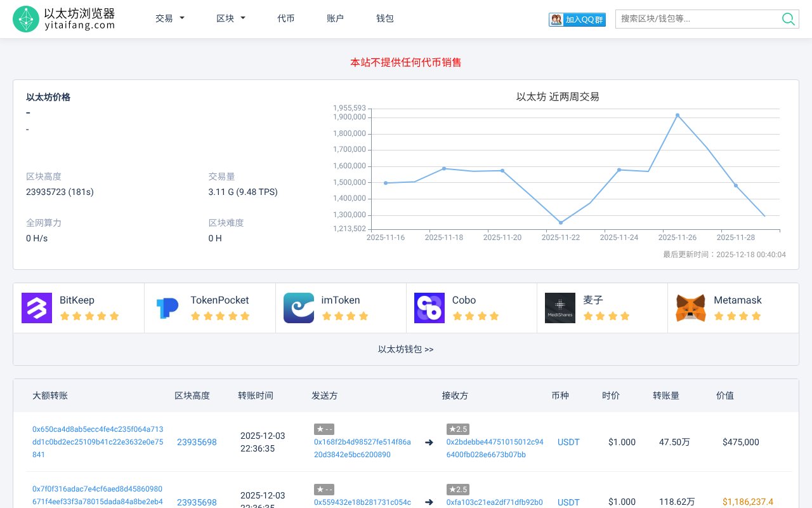Click the arrow between sender and receiver addresses
The width and height of the screenshot is (812, 508).
coord(429,442)
